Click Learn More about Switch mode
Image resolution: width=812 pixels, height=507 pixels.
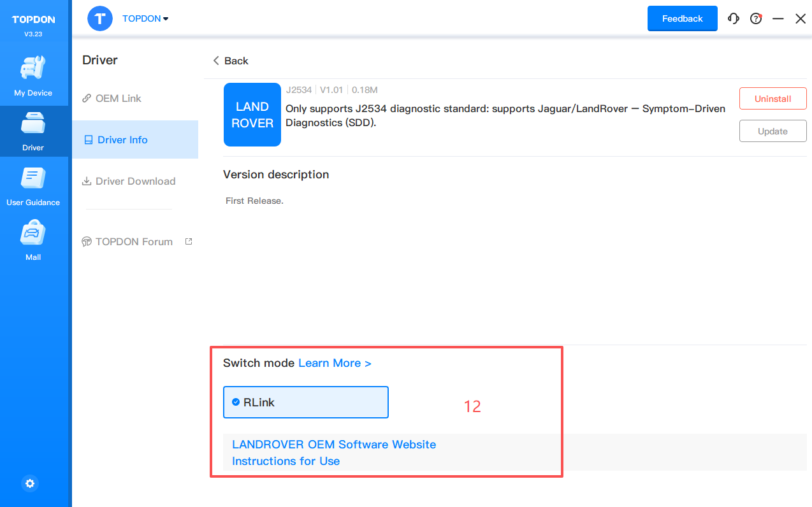click(335, 363)
